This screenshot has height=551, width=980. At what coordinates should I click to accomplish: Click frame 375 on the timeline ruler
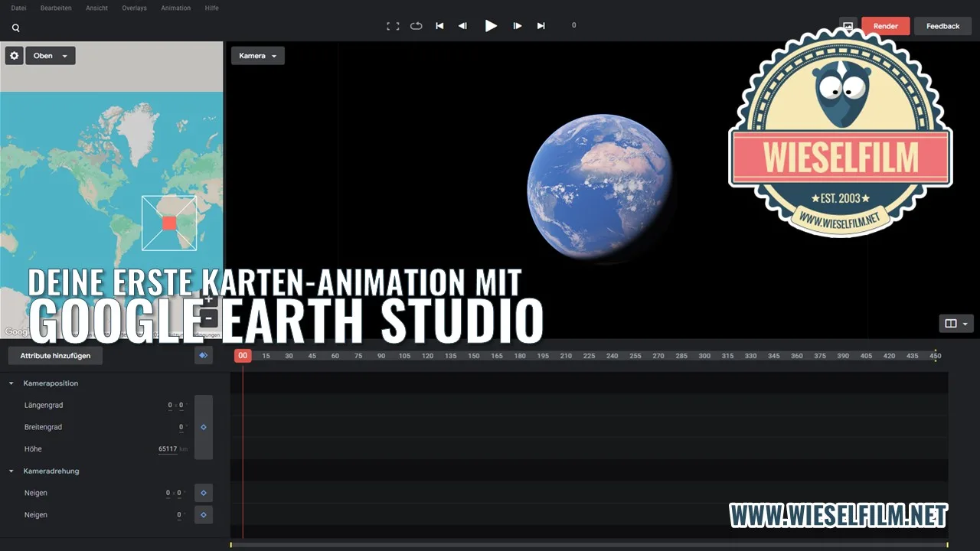[x=820, y=356]
